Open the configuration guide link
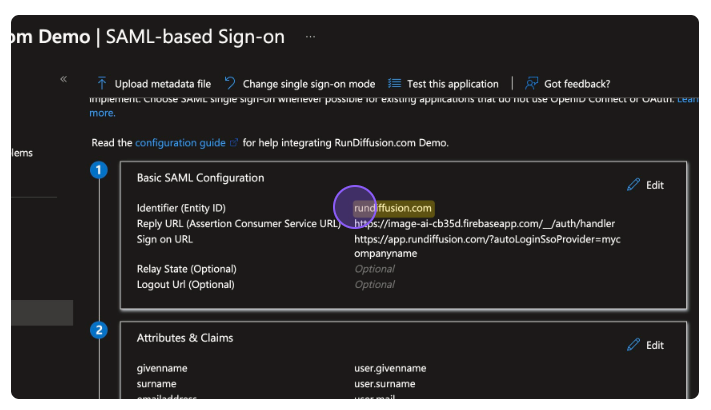The width and height of the screenshot is (711, 410). point(180,143)
